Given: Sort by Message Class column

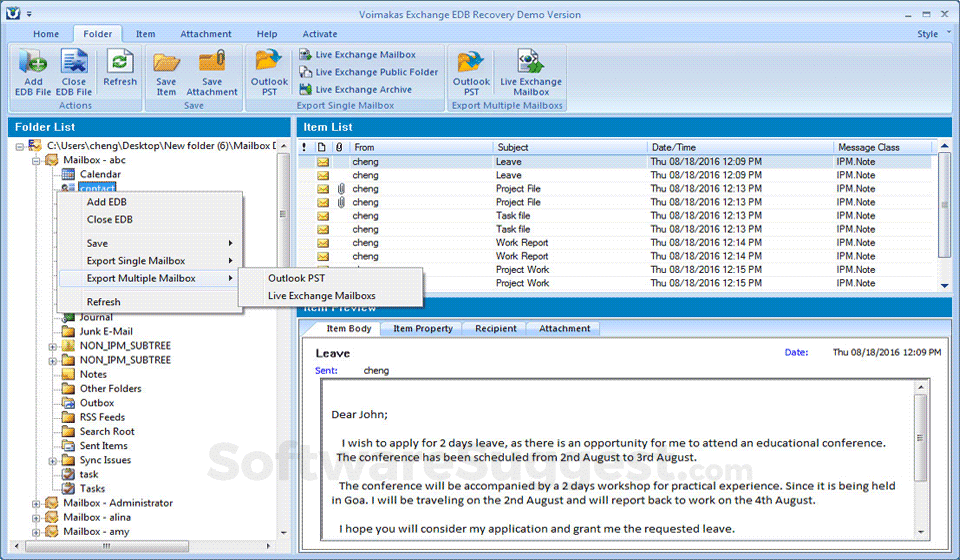Looking at the screenshot, I should point(883,147).
